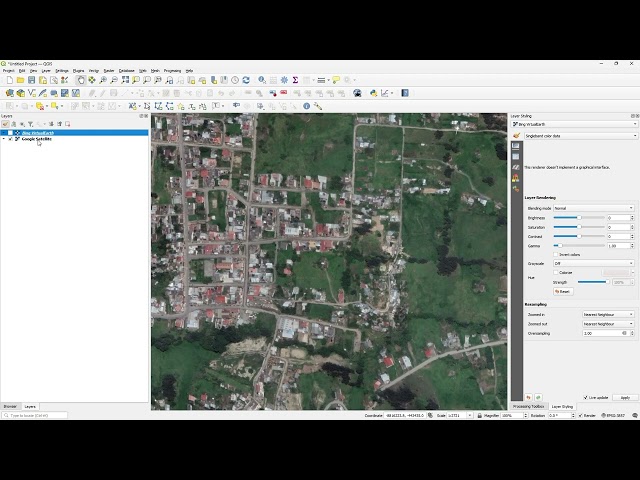Screen dimensions: 640x480
Task: Open the Data Source Manager icon
Action: [9, 93]
